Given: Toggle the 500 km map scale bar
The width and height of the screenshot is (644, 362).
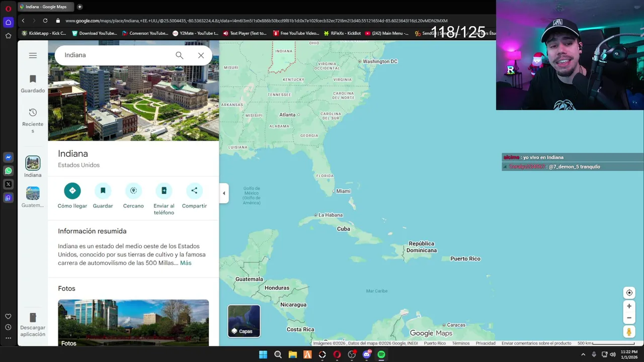Looking at the screenshot, I should pos(606,343).
